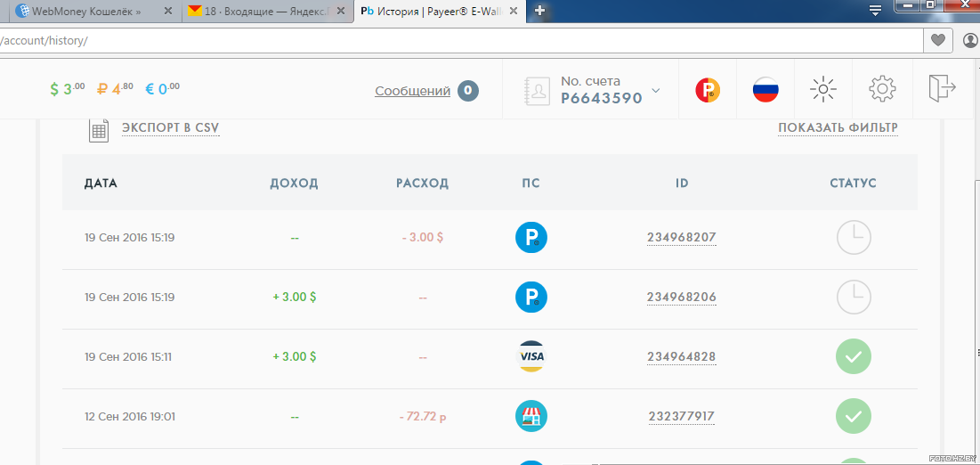This screenshot has width=980, height=465.
Task: Click the dollar balance $ 3.00
Action: tap(68, 89)
